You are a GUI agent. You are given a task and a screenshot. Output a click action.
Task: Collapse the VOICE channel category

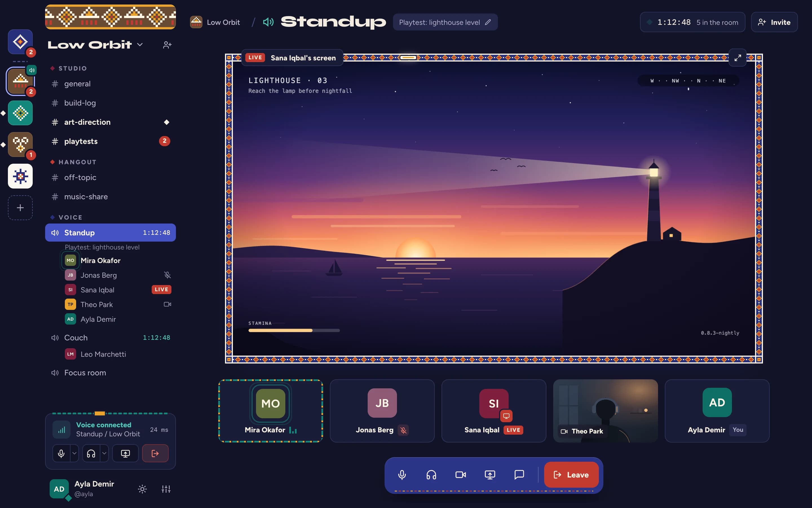tap(67, 217)
